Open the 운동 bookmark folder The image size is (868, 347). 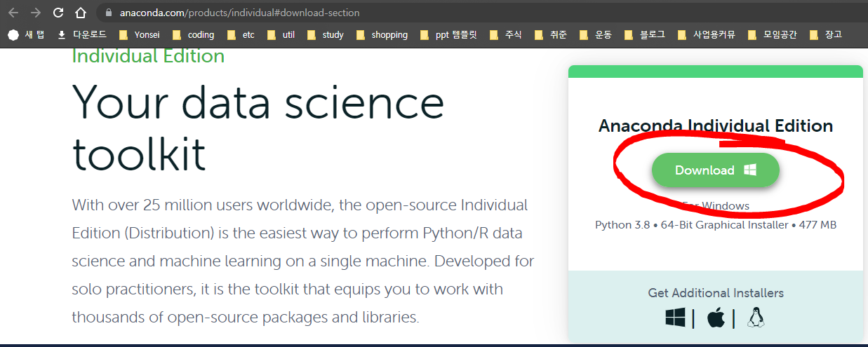point(596,34)
